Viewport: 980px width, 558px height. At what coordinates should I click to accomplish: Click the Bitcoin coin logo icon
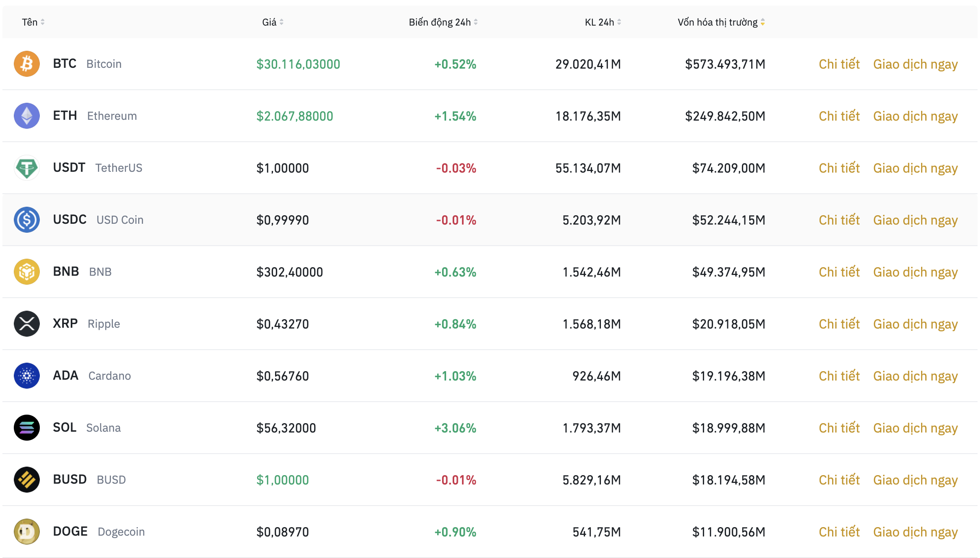[x=27, y=64]
